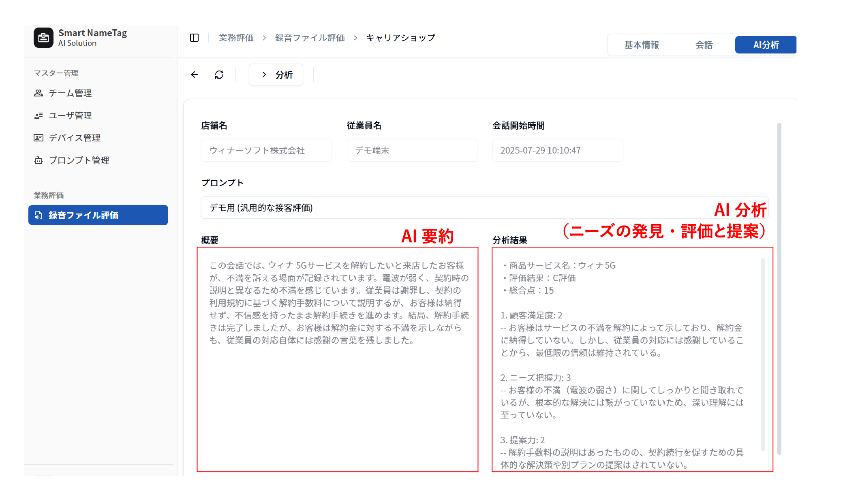Viewport: 843px width, 504px height.
Task: Expand the 分析 chevron button
Action: click(276, 75)
